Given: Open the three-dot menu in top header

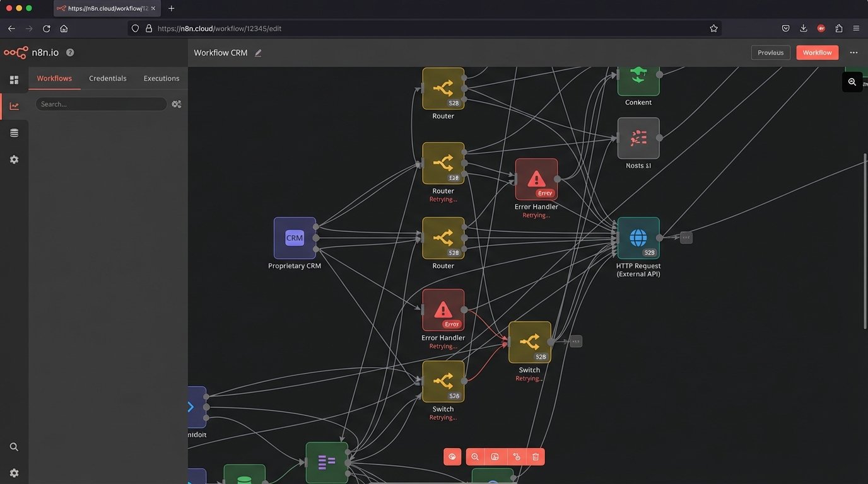Looking at the screenshot, I should coord(853,53).
